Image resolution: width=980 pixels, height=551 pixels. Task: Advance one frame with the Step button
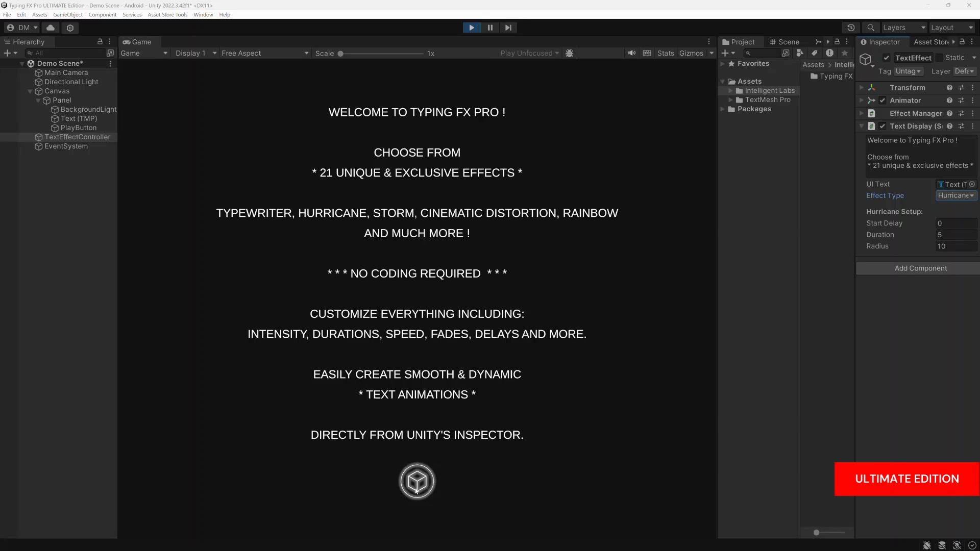tap(508, 28)
